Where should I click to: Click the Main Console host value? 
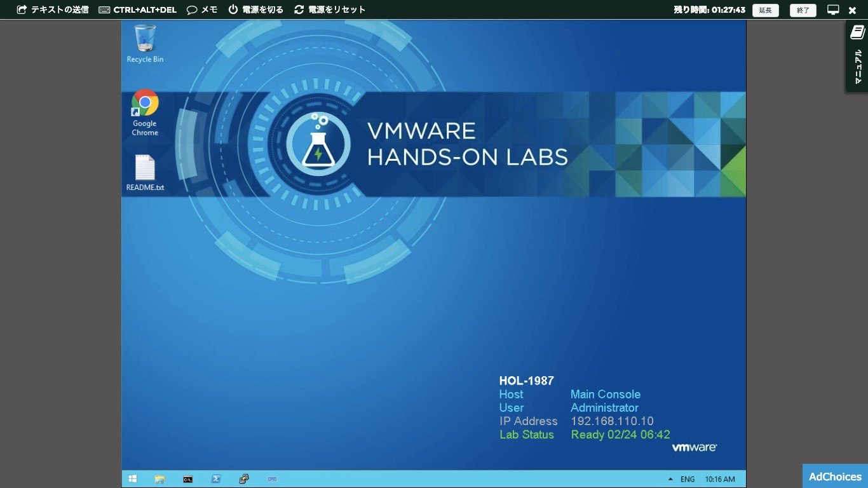(606, 395)
